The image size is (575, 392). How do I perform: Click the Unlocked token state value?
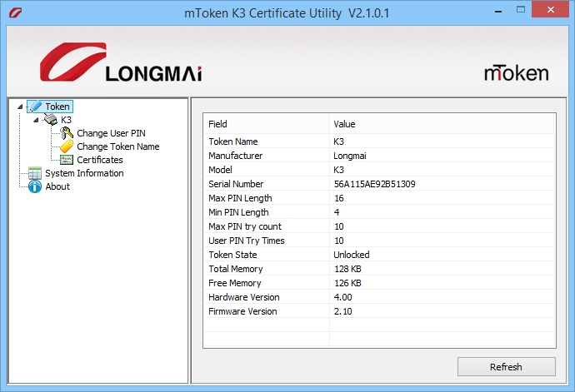point(352,255)
